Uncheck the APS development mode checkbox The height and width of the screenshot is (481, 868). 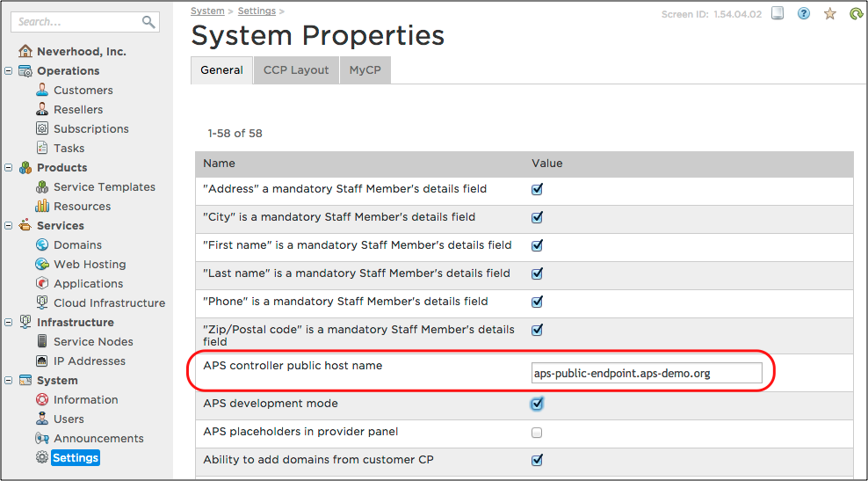[537, 404]
